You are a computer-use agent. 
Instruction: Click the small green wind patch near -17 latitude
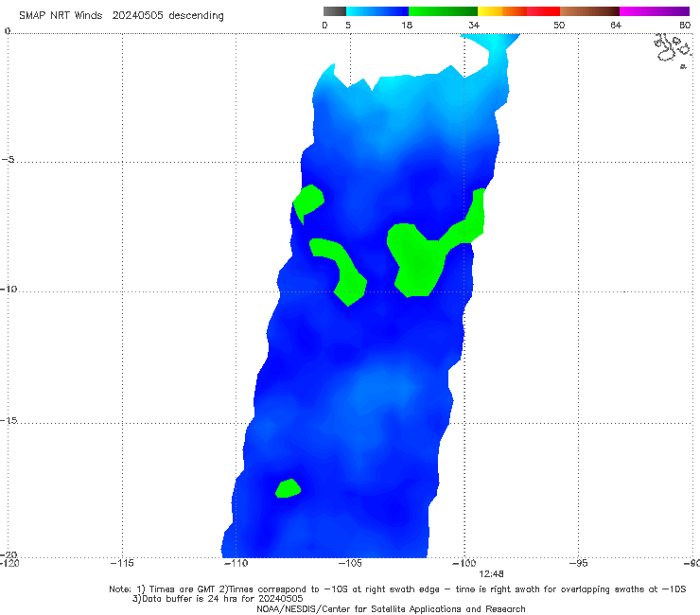click(288, 488)
